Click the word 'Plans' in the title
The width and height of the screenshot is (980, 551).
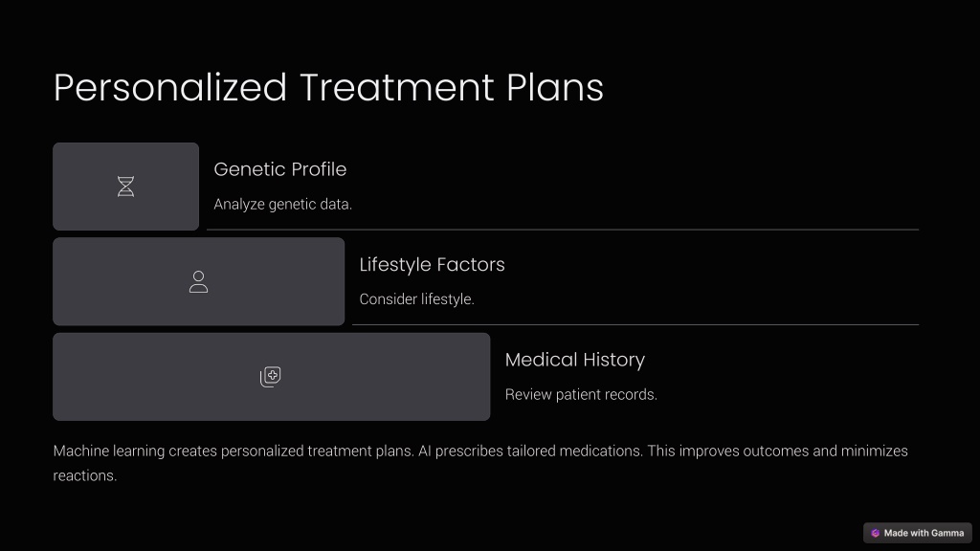click(555, 87)
